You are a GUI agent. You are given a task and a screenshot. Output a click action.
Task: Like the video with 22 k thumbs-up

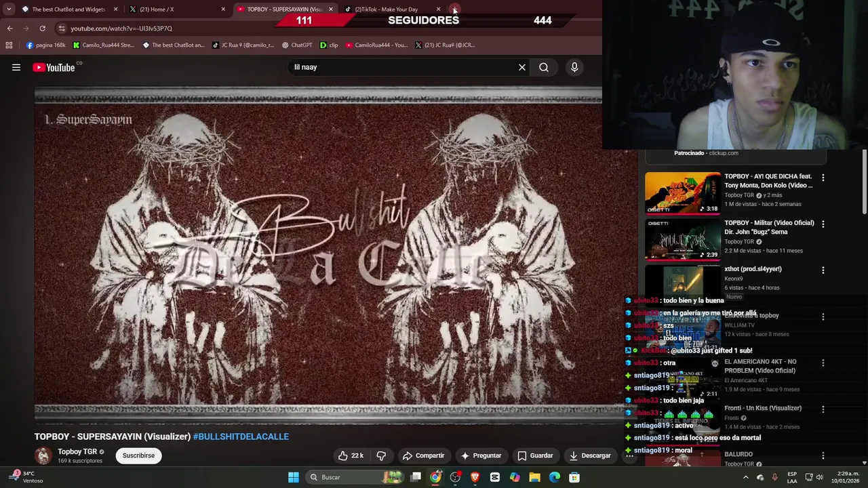pos(351,455)
